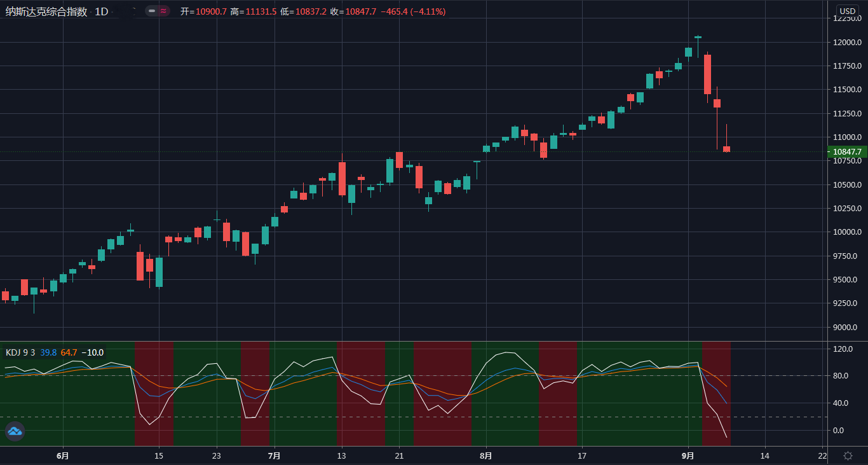Click the blue K value 39.8
Viewport: 868px width, 465px height.
point(48,352)
